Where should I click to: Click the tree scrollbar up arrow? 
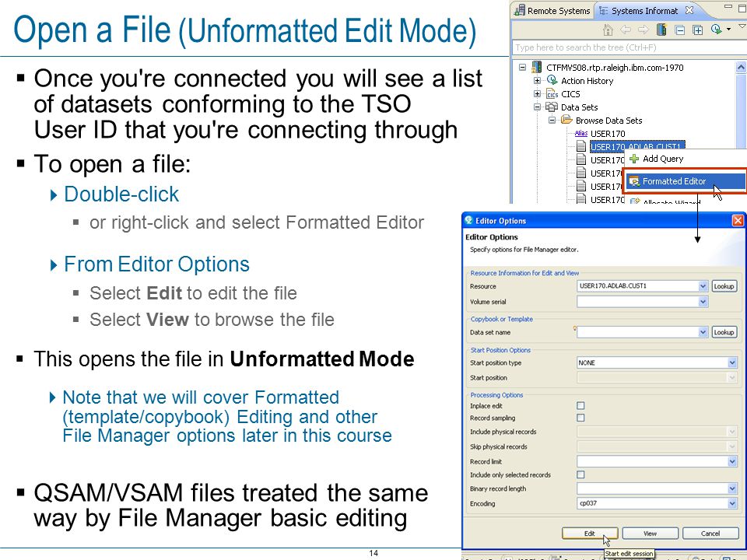[742, 68]
